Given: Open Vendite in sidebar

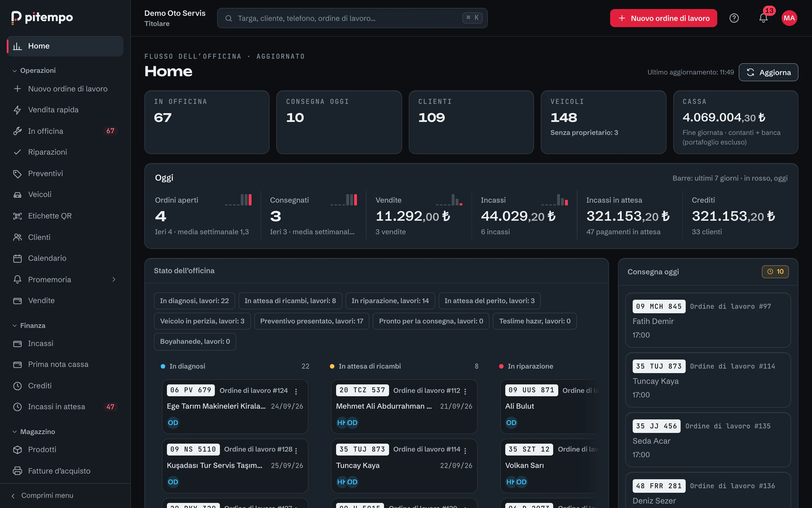Looking at the screenshot, I should coord(65,301).
